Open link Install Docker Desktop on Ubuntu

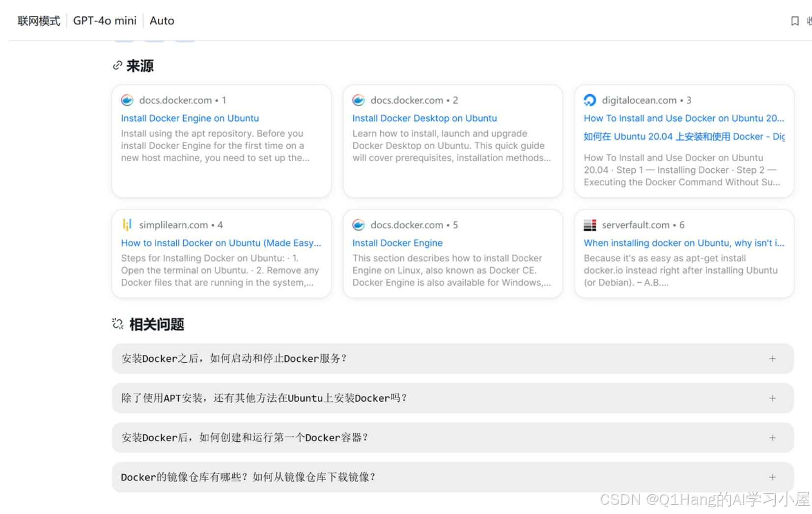(x=424, y=118)
